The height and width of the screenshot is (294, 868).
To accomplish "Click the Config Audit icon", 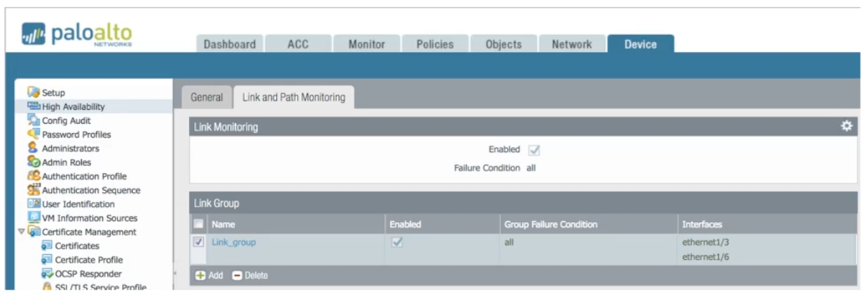I will [x=34, y=120].
